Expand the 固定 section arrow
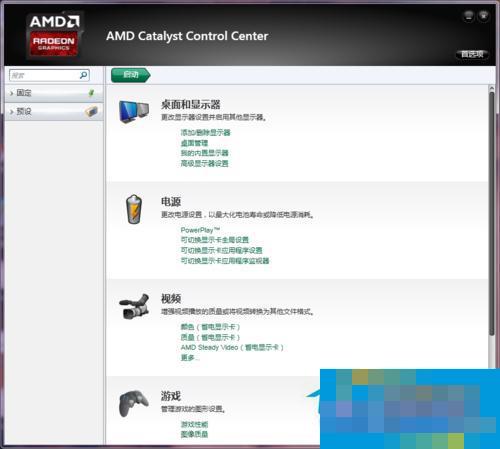 click(12, 93)
